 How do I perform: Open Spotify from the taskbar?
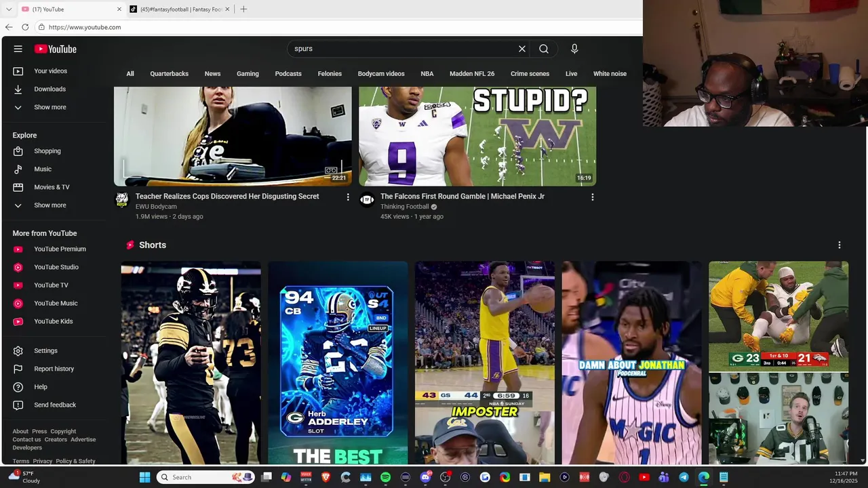tap(385, 477)
